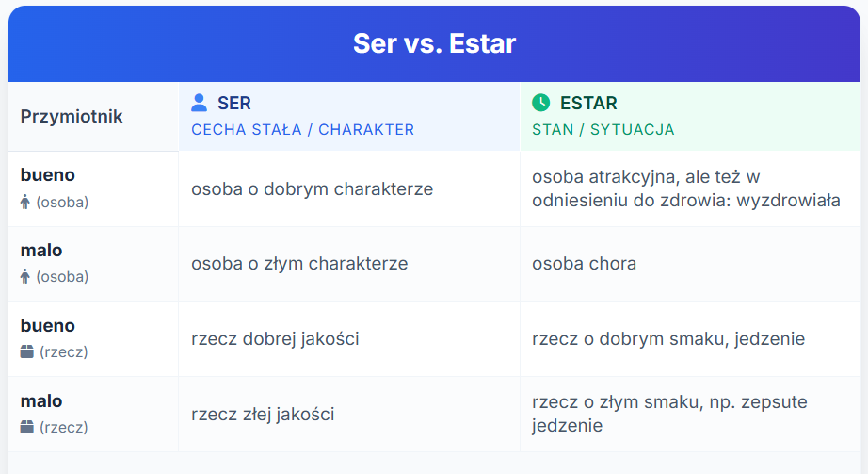Click the person icon in first bueno row

24,202
